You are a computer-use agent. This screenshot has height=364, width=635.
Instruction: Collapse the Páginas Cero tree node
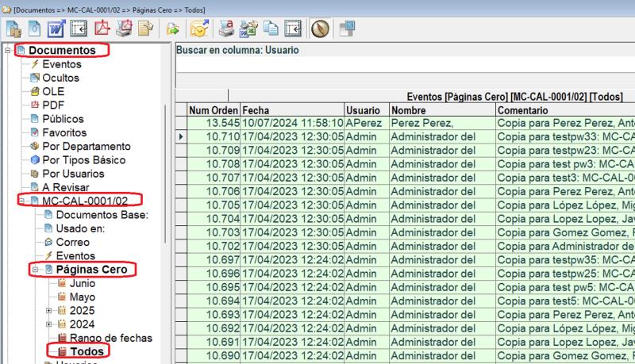pos(36,270)
